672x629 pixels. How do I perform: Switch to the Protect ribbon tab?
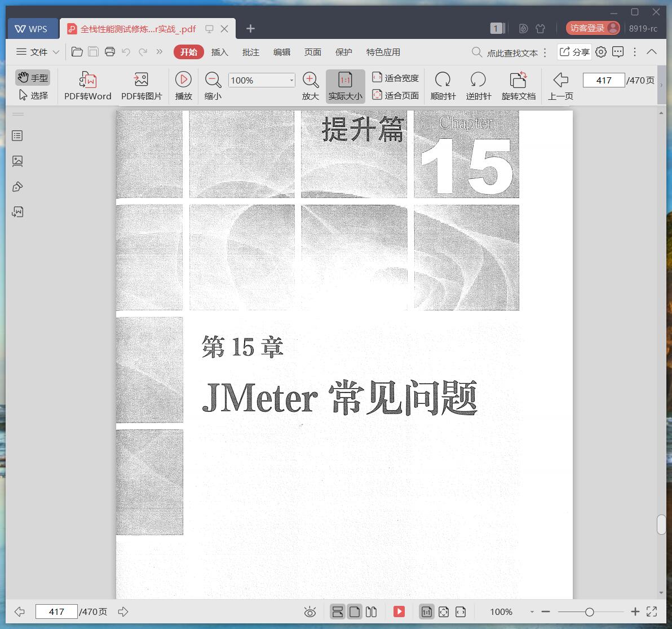343,52
